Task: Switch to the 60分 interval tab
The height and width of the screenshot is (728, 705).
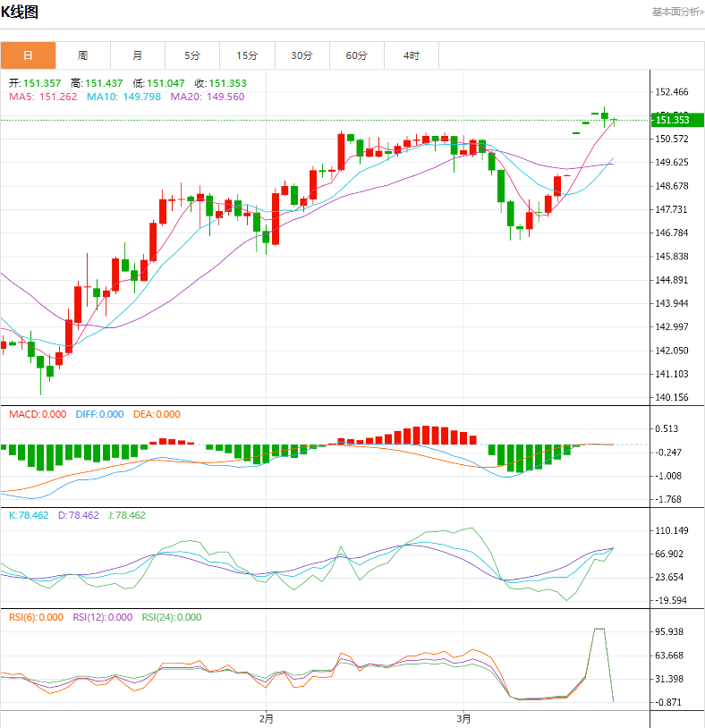Action: [357, 55]
